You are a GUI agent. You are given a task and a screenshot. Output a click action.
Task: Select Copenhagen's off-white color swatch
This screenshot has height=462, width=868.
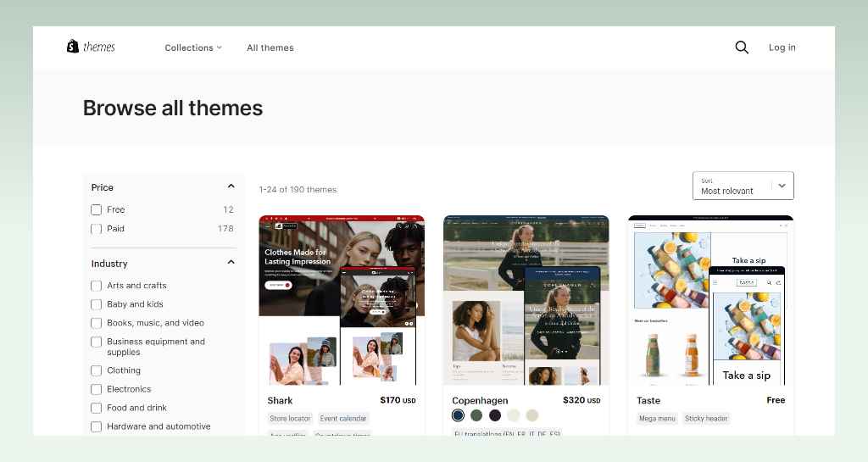click(x=514, y=415)
